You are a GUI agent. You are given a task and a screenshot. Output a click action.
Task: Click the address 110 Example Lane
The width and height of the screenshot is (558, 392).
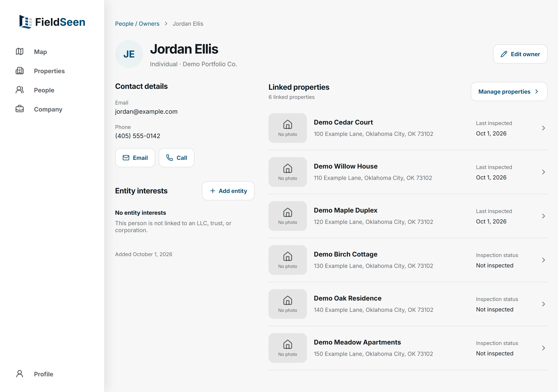[373, 178]
